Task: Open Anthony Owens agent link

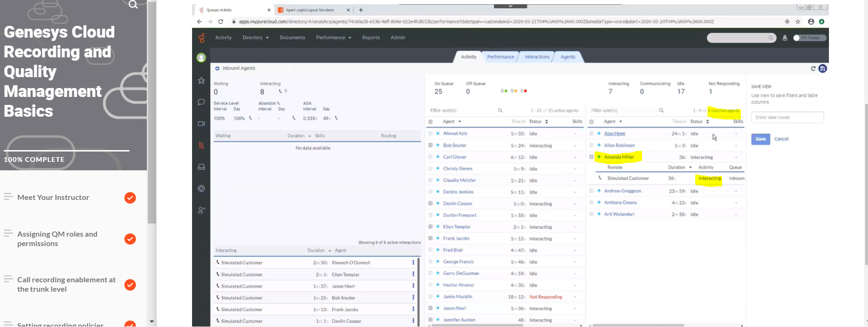Action: [620, 203]
